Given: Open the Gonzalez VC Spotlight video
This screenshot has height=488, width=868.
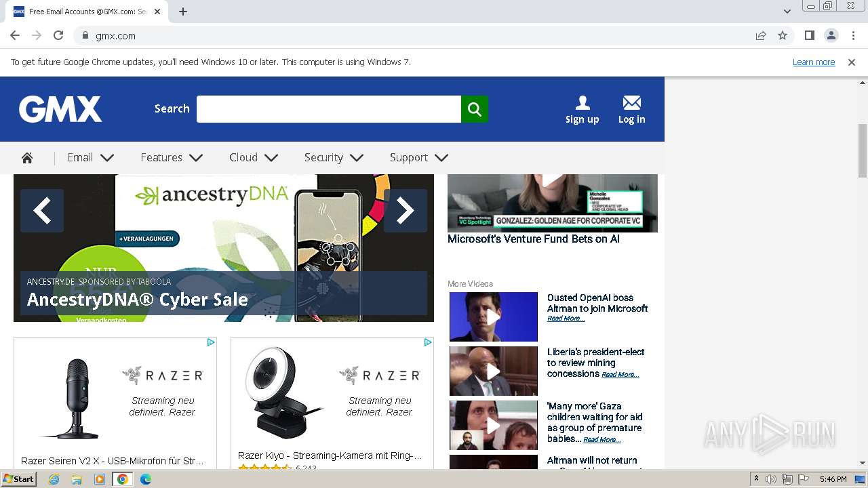Looking at the screenshot, I should (x=553, y=203).
